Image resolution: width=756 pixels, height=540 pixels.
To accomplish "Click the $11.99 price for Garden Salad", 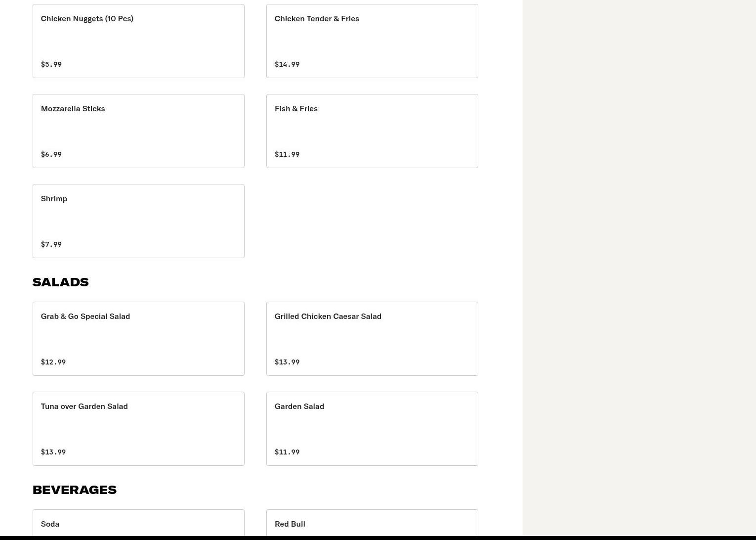I will pyautogui.click(x=287, y=452).
